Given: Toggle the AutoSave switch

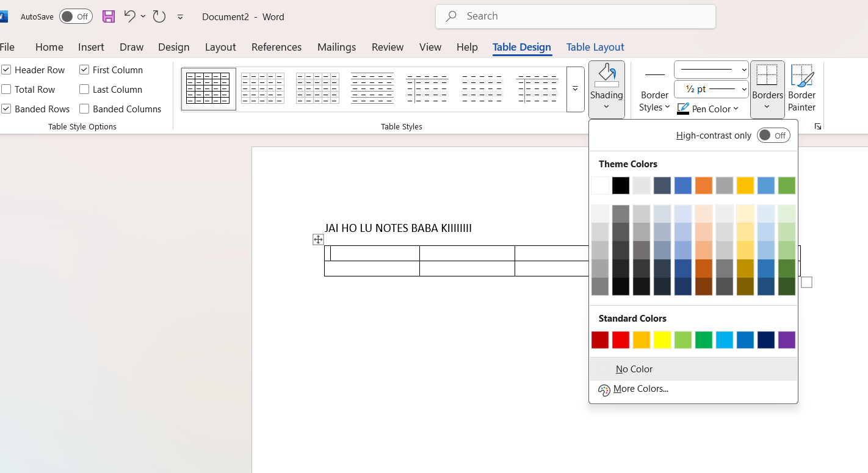Looking at the screenshot, I should [x=76, y=16].
